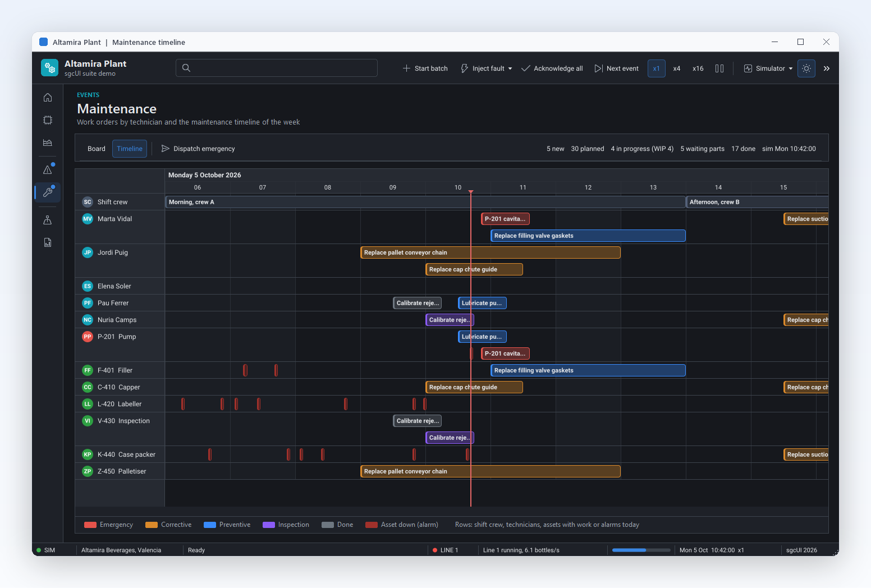Screen dimensions: 871x588
Task: Select the Timeline view tab
Action: [130, 149]
